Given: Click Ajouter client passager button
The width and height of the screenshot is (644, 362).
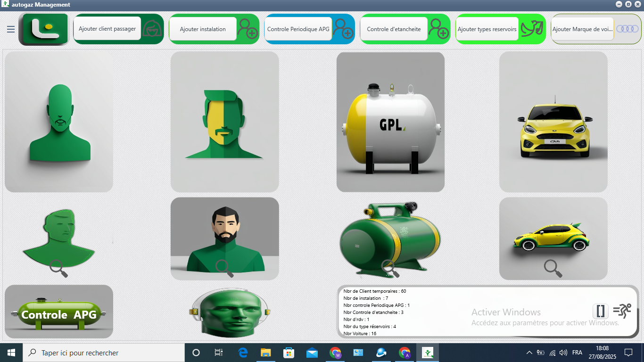Looking at the screenshot, I should pyautogui.click(x=107, y=29).
